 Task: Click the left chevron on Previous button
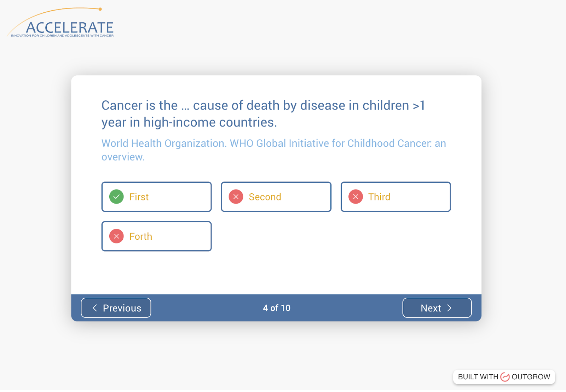point(95,308)
